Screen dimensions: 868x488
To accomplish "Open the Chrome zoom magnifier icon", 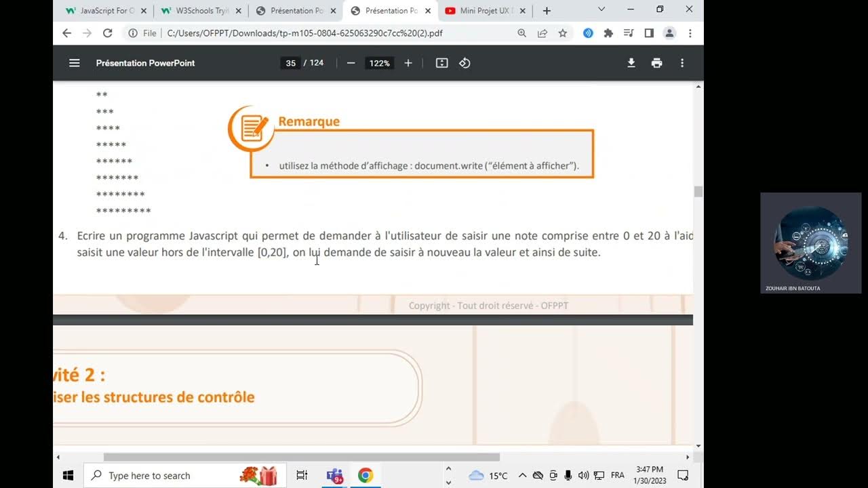I will 521,33.
